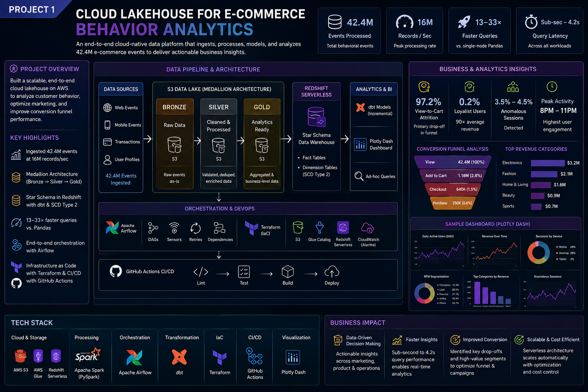Select the Deploy cloud upload icon
This screenshot has height=392, width=588.
[332, 271]
